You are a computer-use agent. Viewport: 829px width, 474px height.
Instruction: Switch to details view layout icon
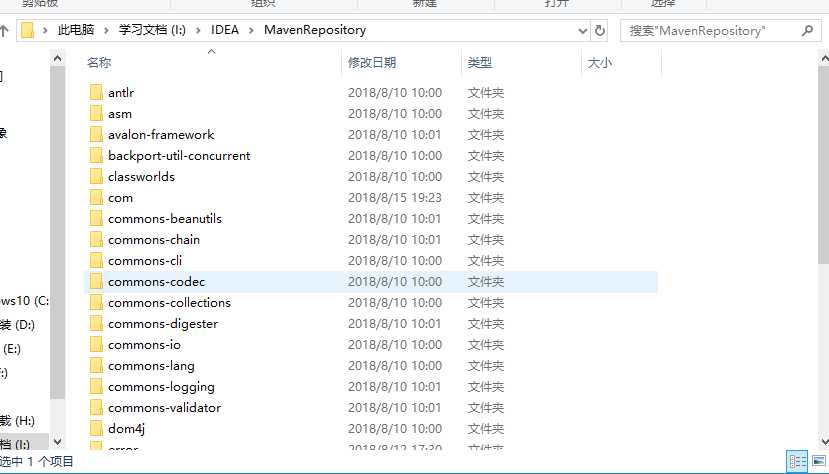(797, 461)
